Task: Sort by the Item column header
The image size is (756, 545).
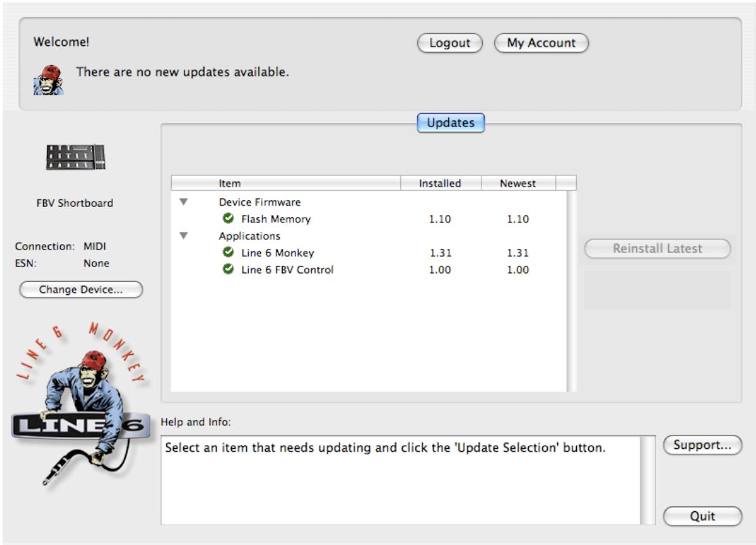Action: 286,183
